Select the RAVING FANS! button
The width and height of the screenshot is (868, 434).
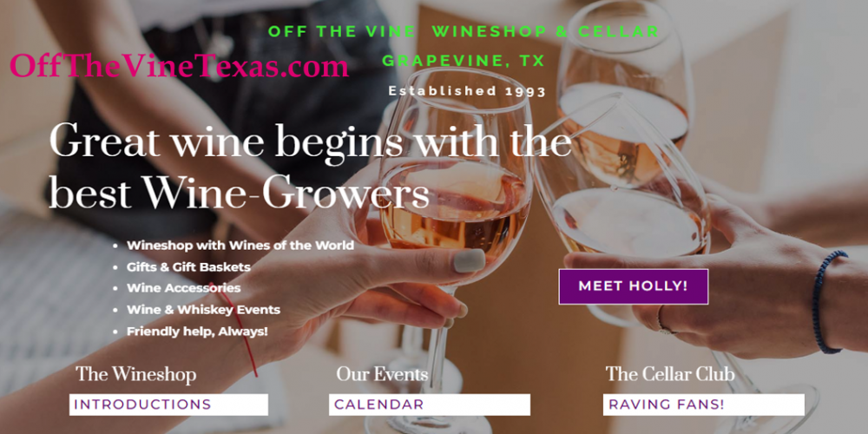pos(704,404)
